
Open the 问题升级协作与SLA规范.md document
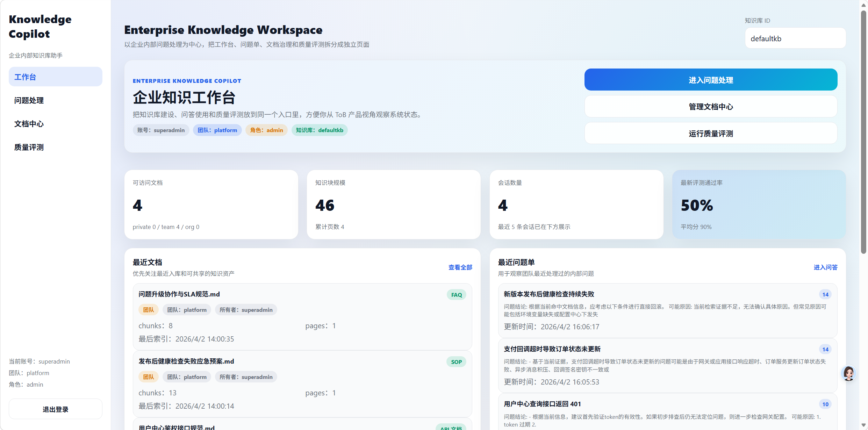[179, 294]
